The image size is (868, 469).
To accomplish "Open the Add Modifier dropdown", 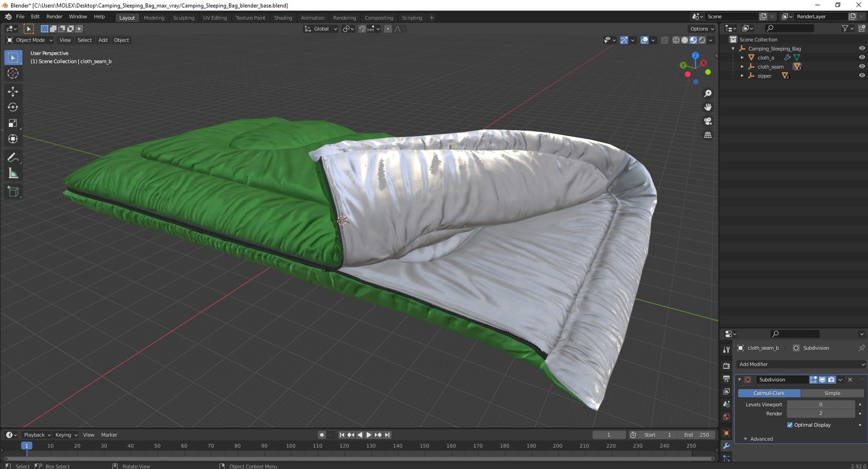I will 801,364.
